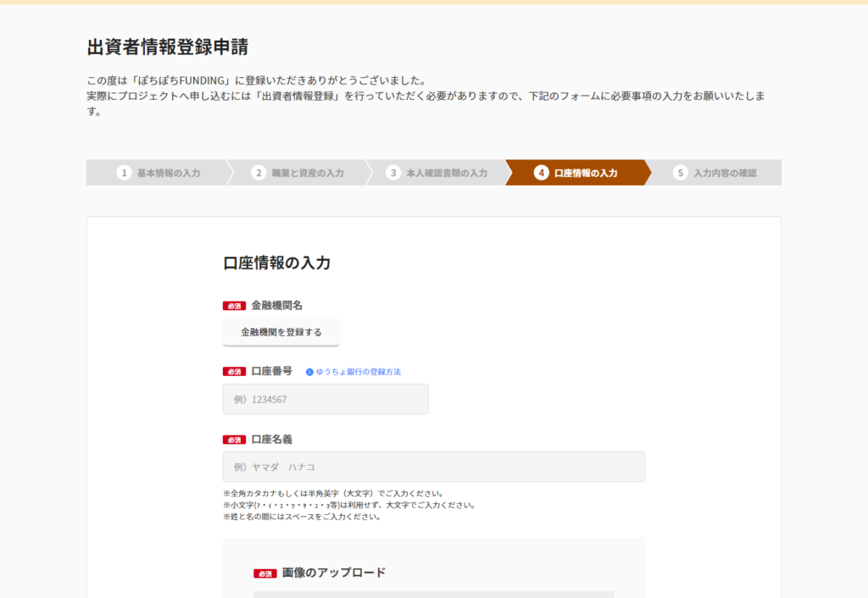This screenshot has height=598, width=868.
Task: Click the 口座情報の入力 section heading
Action: pyautogui.click(x=277, y=263)
